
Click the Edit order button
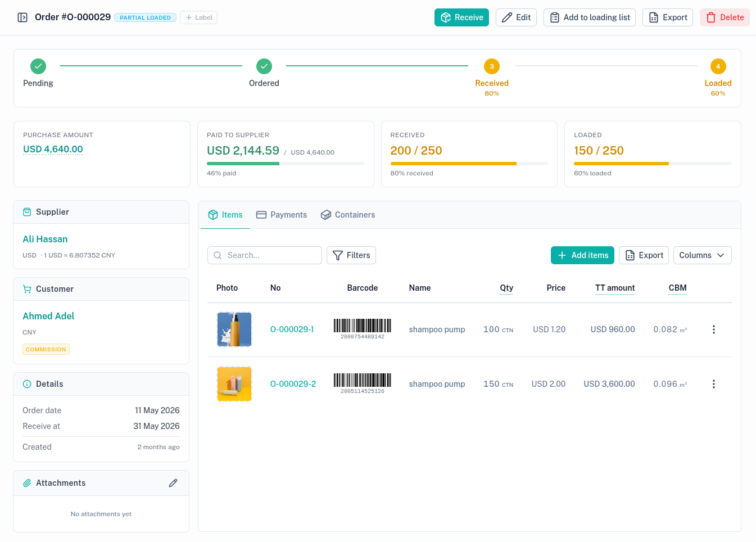click(516, 17)
